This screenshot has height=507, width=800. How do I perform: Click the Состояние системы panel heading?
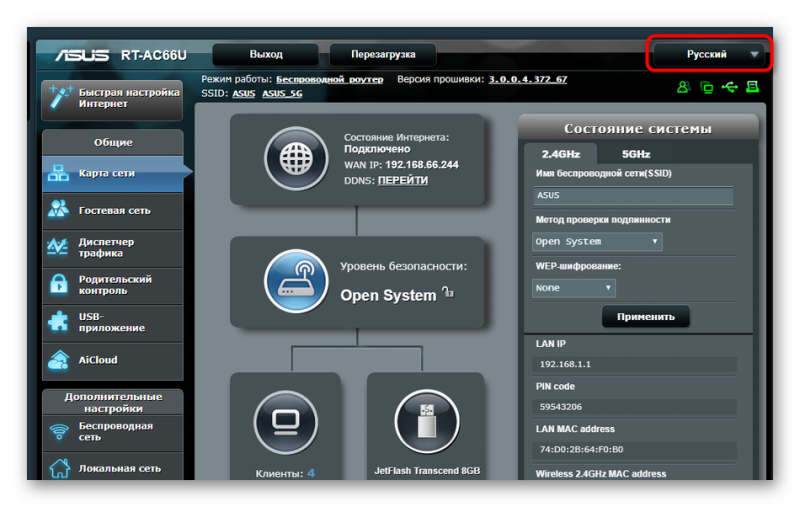(638, 129)
